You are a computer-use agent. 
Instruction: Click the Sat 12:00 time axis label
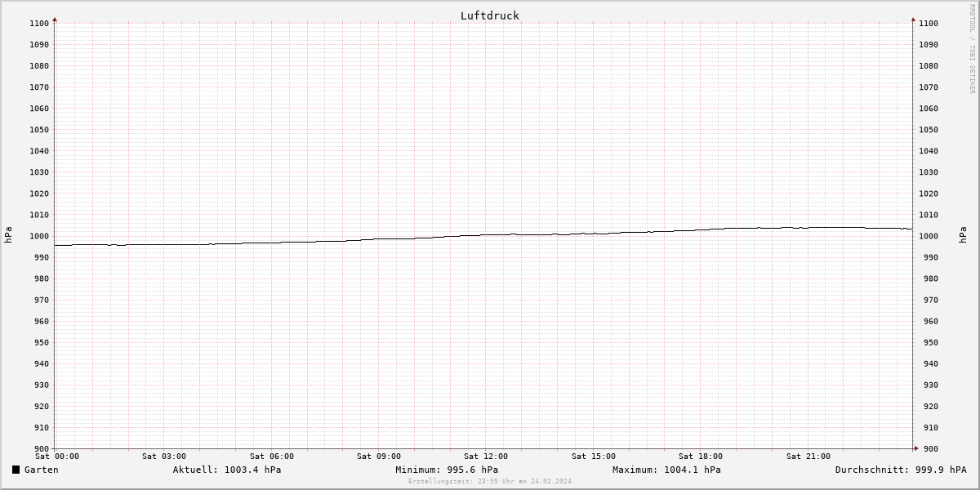click(x=486, y=457)
